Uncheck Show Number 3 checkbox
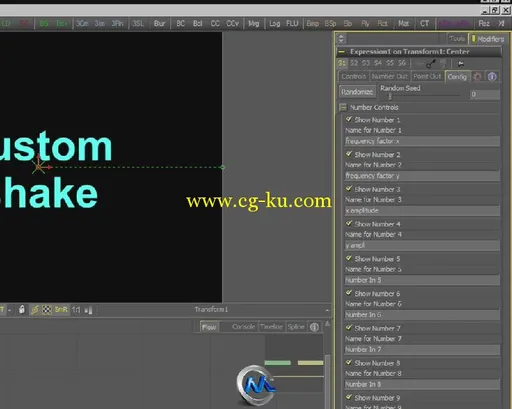The image size is (512, 409). [349, 188]
